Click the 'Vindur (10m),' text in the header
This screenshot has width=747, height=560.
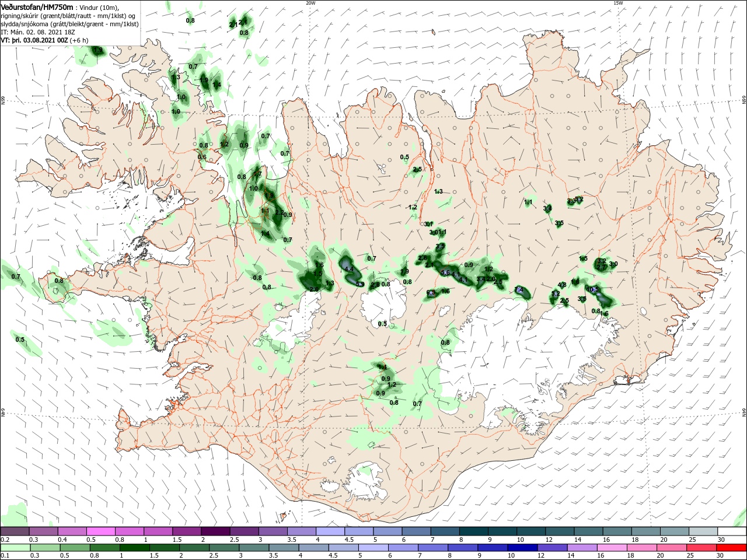pos(99,8)
